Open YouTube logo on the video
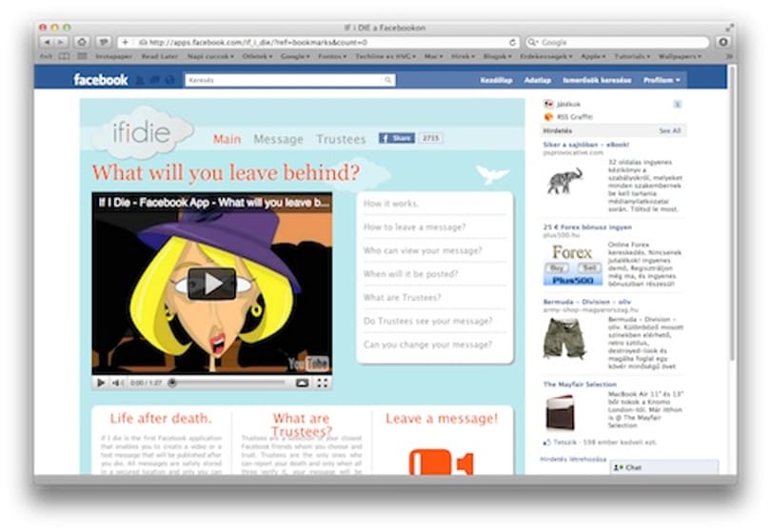Viewport: 771px width, 532px height. (308, 364)
